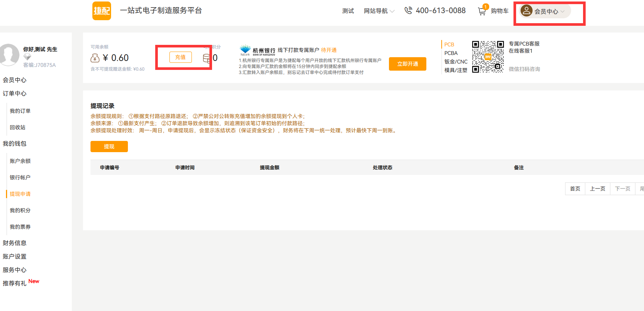The width and height of the screenshot is (644, 311).
Task: Click the 充值 recharge button
Action: click(180, 57)
